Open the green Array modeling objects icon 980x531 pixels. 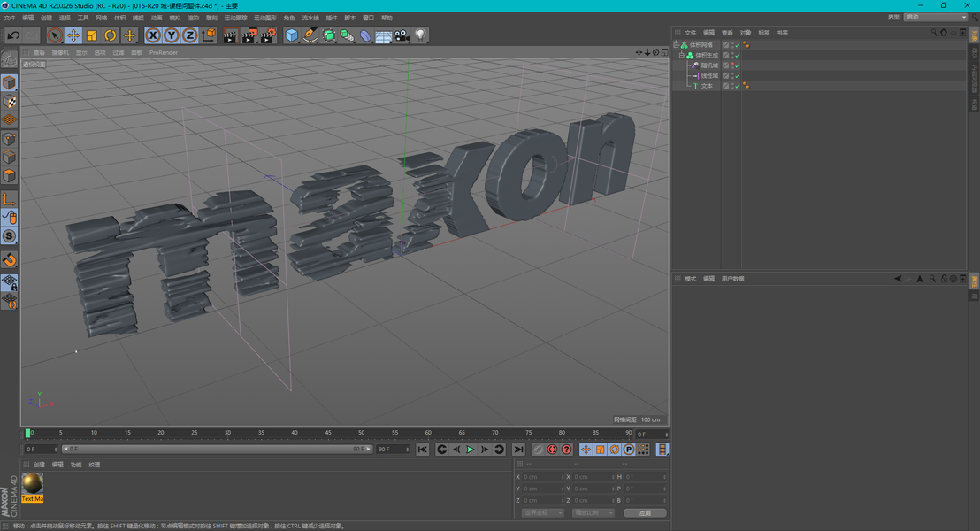coord(347,35)
